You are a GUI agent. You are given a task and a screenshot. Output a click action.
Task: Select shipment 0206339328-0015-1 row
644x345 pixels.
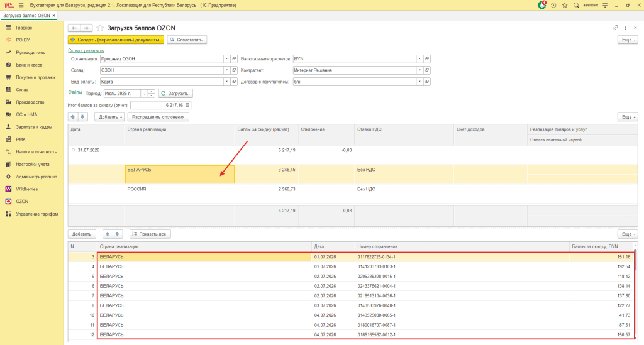coord(351,276)
